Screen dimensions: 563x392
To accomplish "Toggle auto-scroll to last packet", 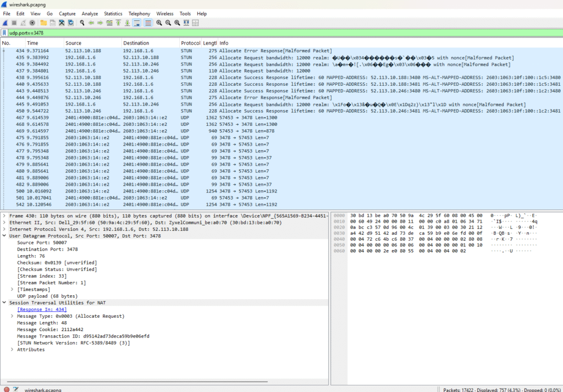I will click(x=137, y=23).
